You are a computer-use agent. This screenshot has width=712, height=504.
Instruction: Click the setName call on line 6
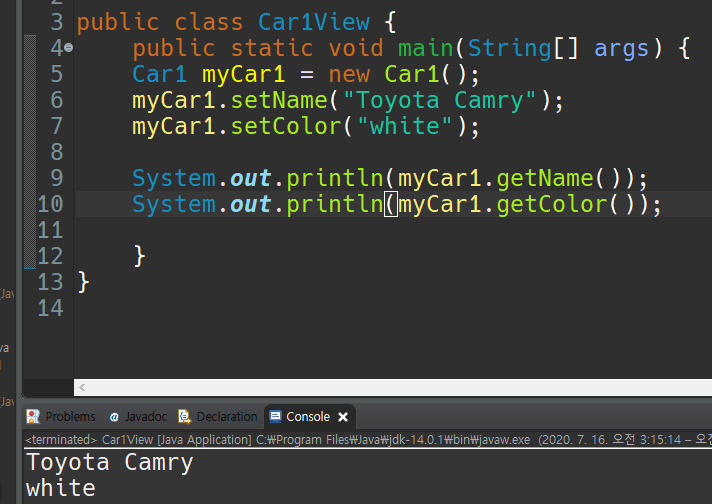pos(279,100)
